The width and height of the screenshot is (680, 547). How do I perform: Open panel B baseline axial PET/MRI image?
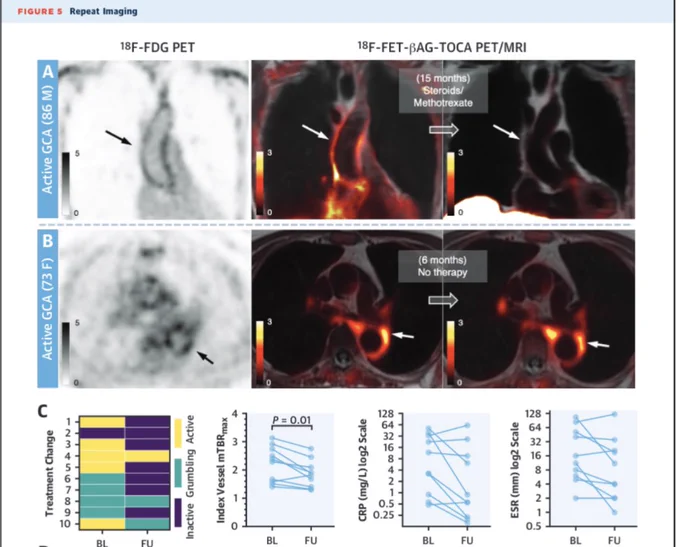tap(347, 308)
